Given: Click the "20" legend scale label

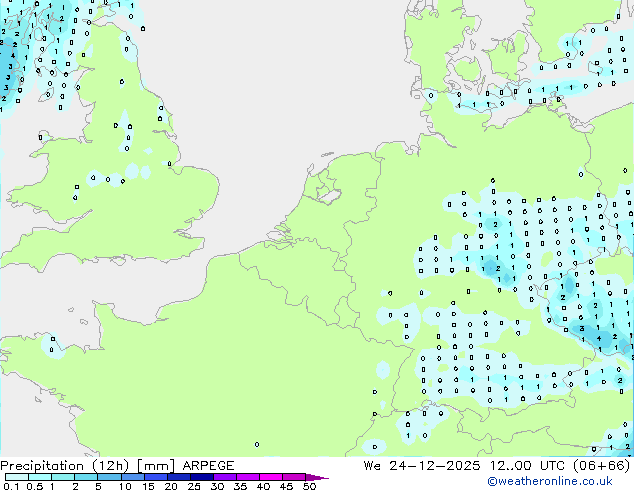Looking at the screenshot, I should [x=171, y=486].
